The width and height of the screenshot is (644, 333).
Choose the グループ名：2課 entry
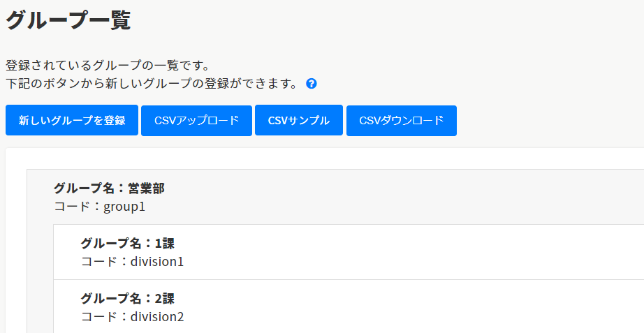click(128, 299)
